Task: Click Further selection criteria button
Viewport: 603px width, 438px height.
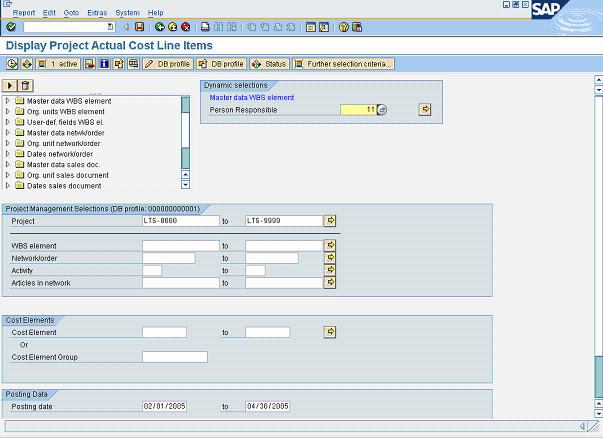Action: pos(343,64)
